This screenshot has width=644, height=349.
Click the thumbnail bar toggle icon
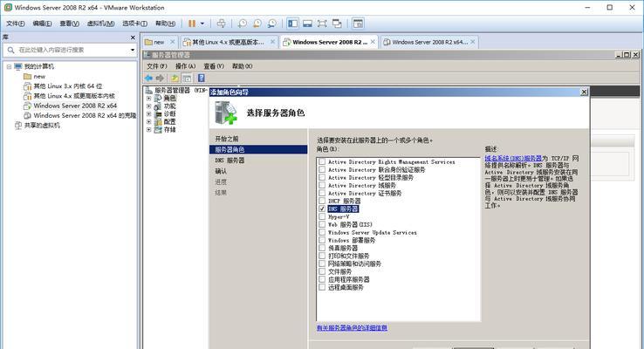click(x=307, y=24)
